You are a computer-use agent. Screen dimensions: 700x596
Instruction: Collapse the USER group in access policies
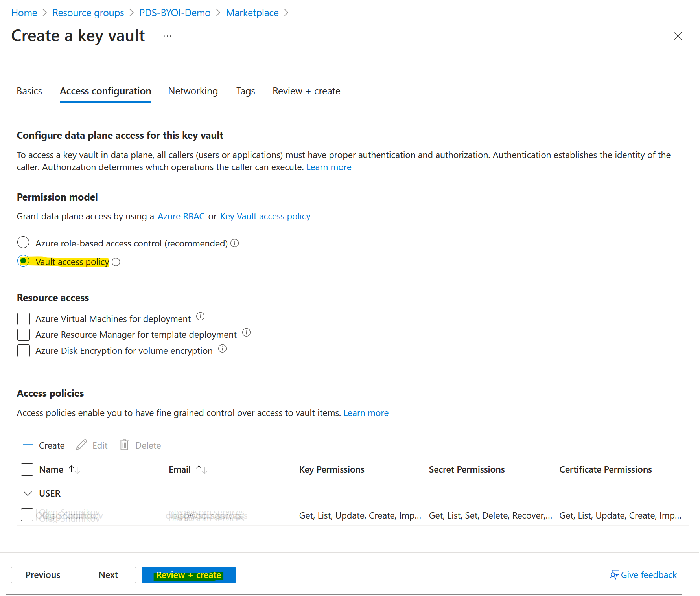pos(28,493)
